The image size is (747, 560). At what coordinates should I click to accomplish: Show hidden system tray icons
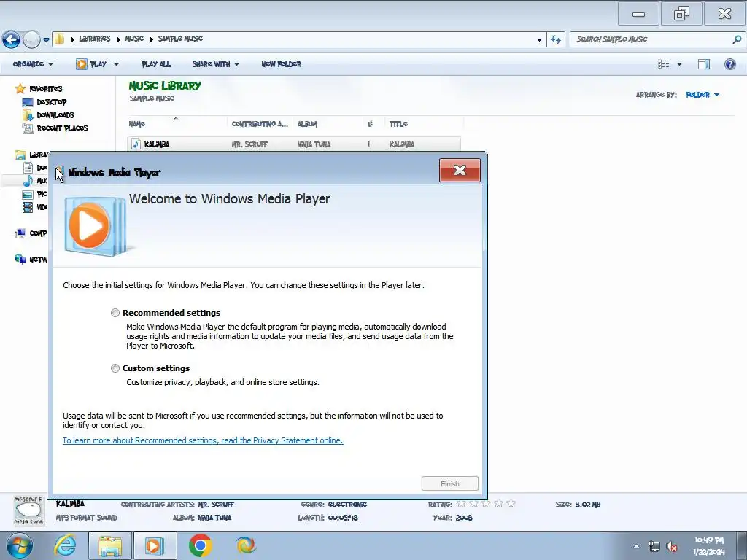[x=636, y=546]
